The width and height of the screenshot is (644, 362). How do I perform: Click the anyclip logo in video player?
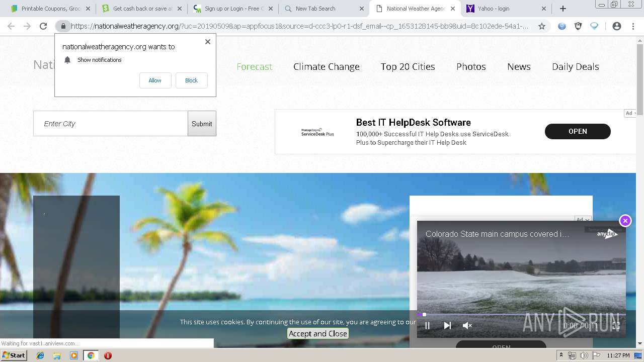click(x=607, y=234)
